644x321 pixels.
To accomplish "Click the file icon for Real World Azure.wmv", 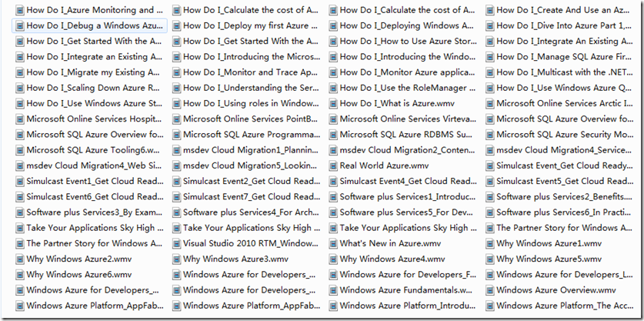I will pyautogui.click(x=333, y=166).
